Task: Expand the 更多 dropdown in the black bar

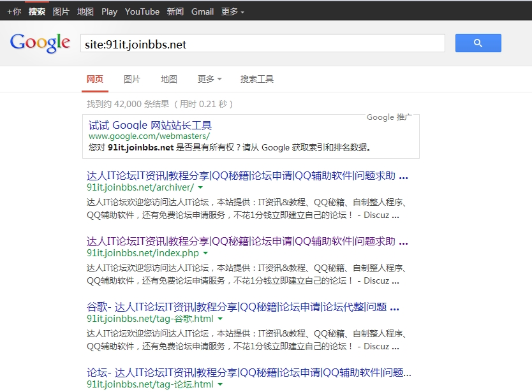Action: [233, 12]
